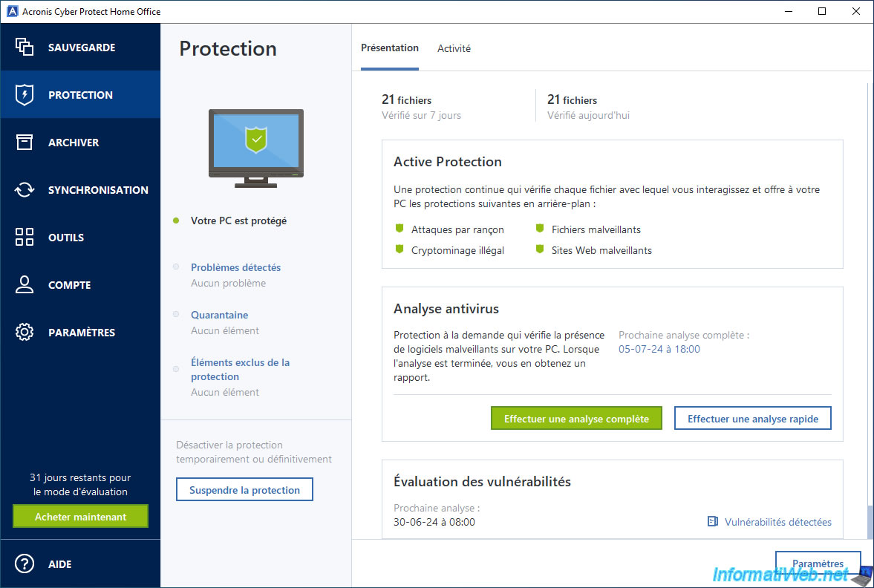Click the Vulnérabilités détectées report icon
The height and width of the screenshot is (588, 874).
point(712,522)
